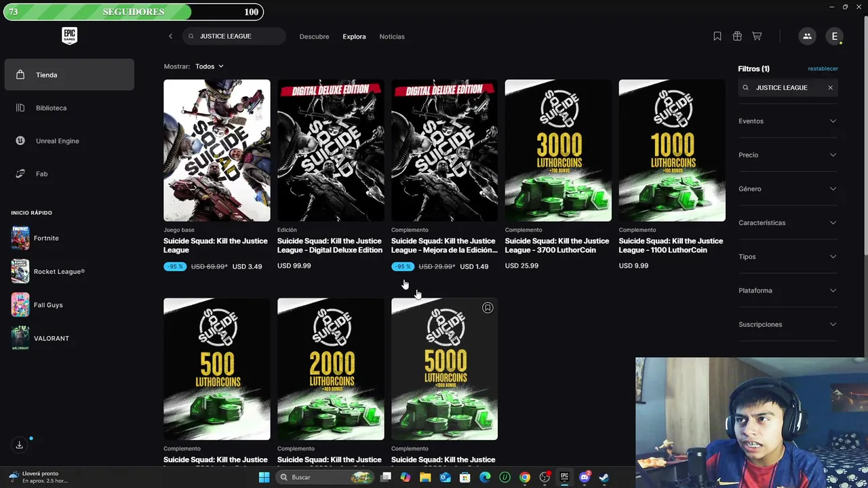This screenshot has width=868, height=488.
Task: Open Discord from the taskbar
Action: click(585, 477)
